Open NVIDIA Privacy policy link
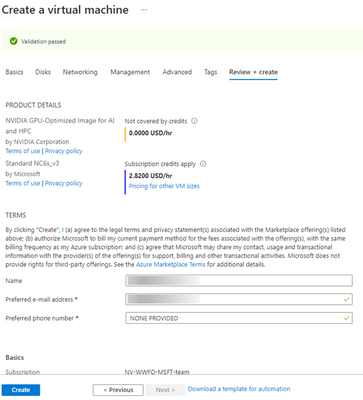The image size is (363, 400). point(64,151)
